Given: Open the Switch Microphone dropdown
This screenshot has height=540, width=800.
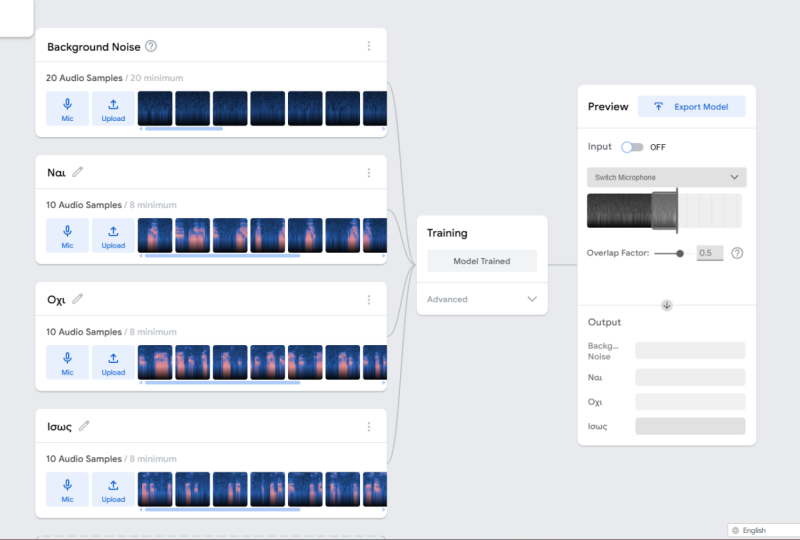Looking at the screenshot, I should 666,177.
